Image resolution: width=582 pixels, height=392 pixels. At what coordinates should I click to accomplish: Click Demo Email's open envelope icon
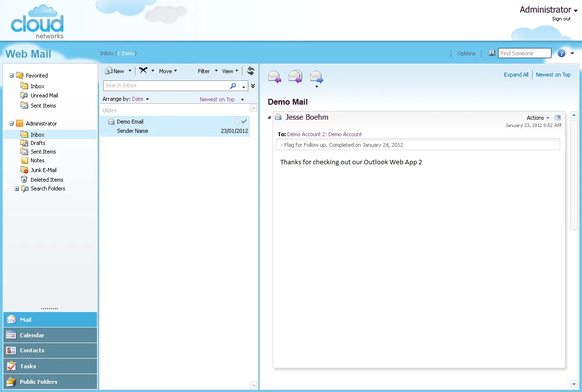pyautogui.click(x=112, y=122)
